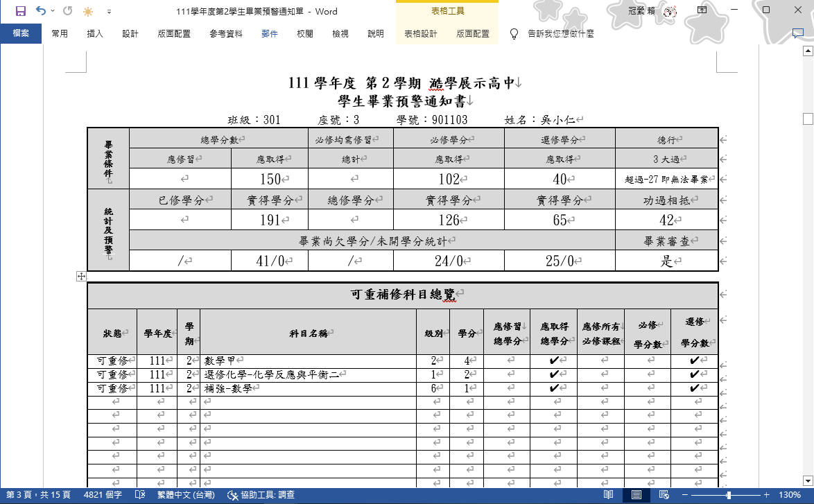Click the cell containing 150
This screenshot has height=504, width=814.
point(270,179)
